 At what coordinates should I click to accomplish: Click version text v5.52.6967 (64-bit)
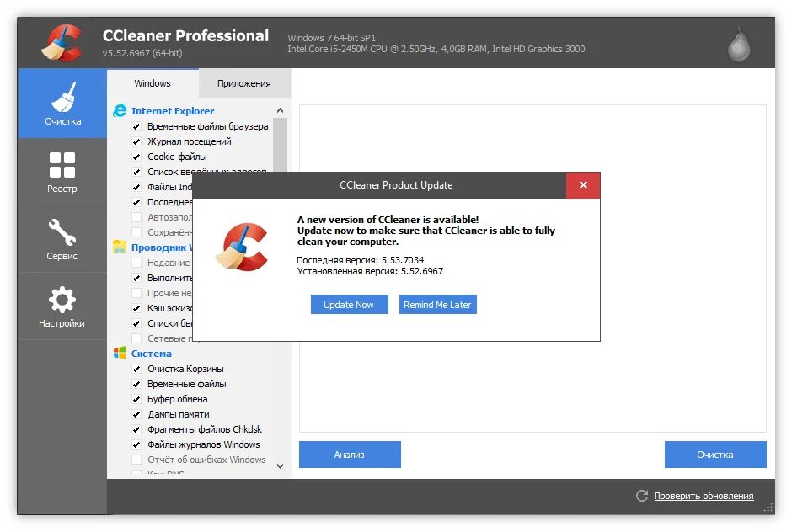[x=142, y=52]
